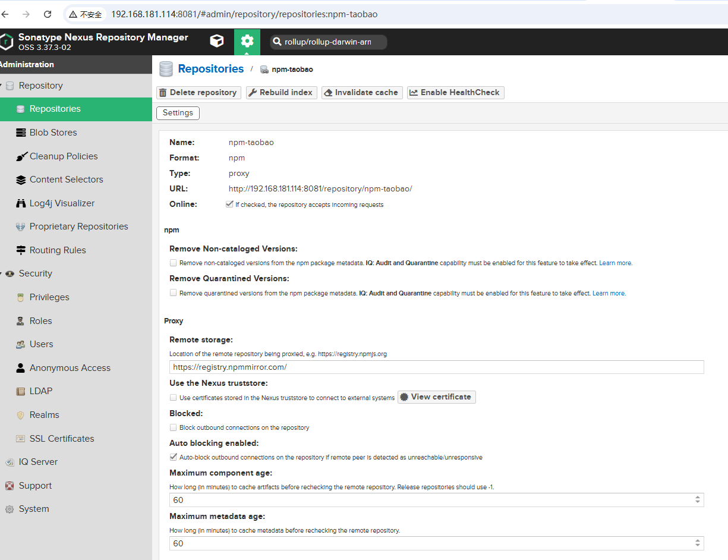Open the Browse cube icon in header
This screenshot has height=560, width=728.
217,41
